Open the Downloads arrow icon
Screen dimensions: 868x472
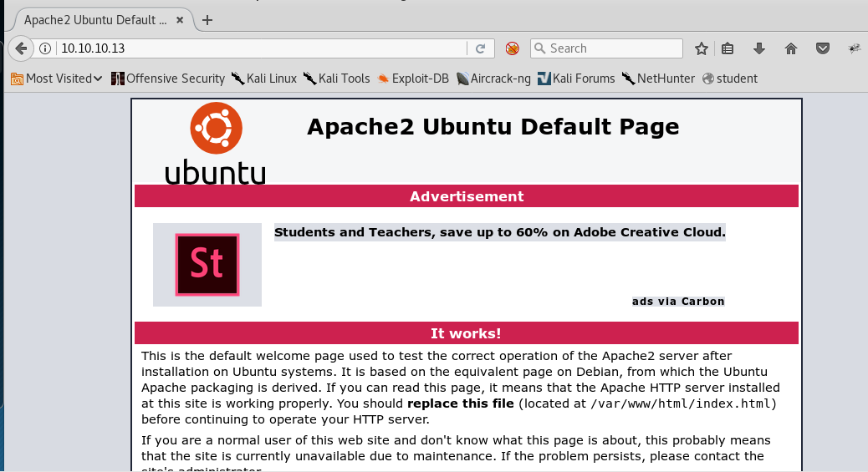click(x=759, y=48)
